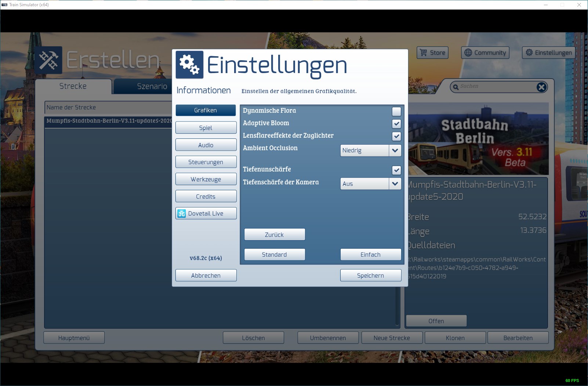Close the Train Simulator window
This screenshot has width=588, height=386.
(579, 5)
